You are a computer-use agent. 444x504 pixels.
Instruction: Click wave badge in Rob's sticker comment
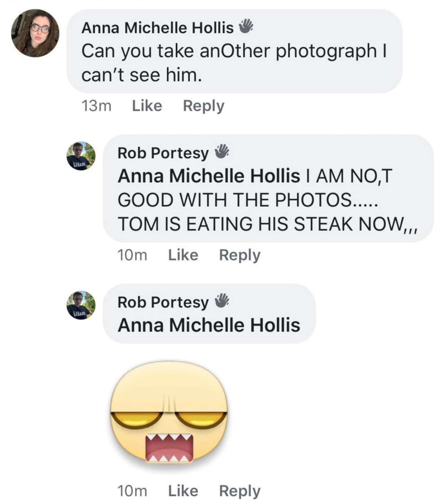(x=221, y=302)
